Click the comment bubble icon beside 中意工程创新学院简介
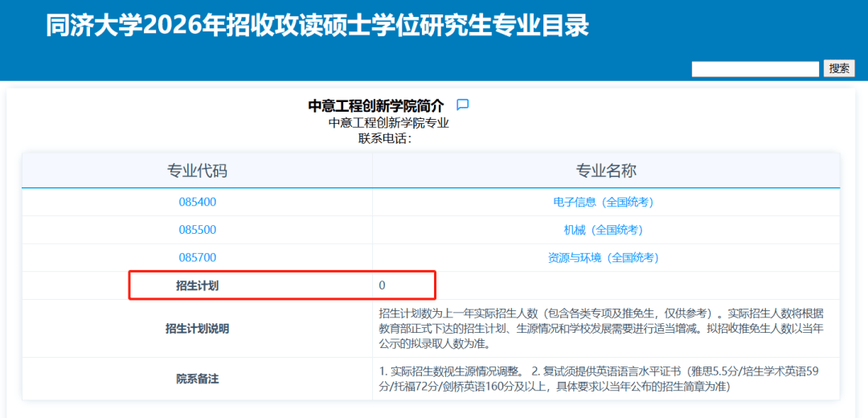 tap(462, 104)
